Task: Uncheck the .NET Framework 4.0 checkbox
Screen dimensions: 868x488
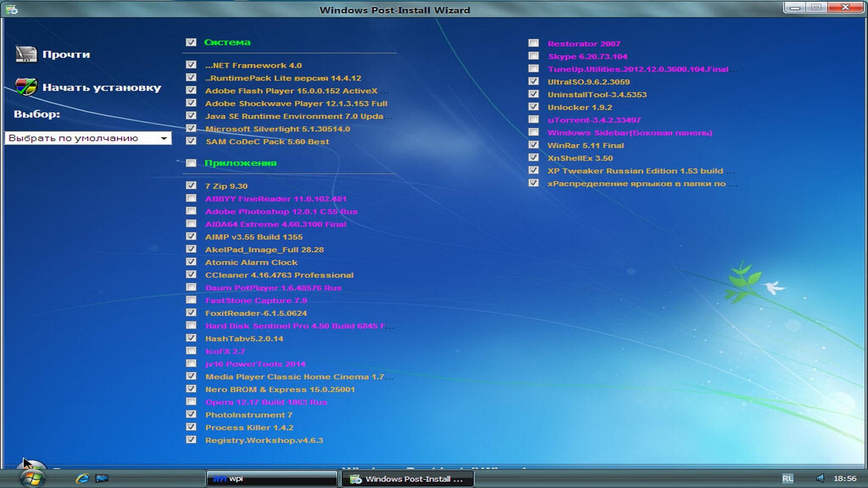Action: (191, 65)
